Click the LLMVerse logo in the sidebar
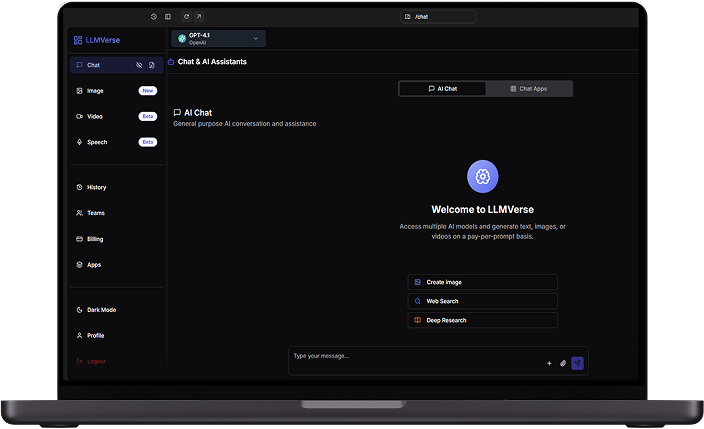This screenshot has width=704, height=429. click(97, 40)
